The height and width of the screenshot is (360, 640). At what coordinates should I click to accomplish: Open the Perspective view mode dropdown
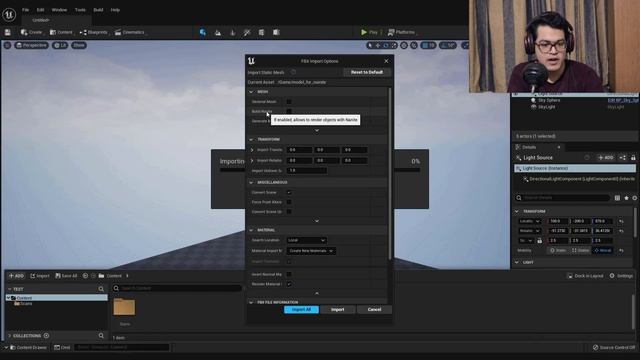click(31, 45)
